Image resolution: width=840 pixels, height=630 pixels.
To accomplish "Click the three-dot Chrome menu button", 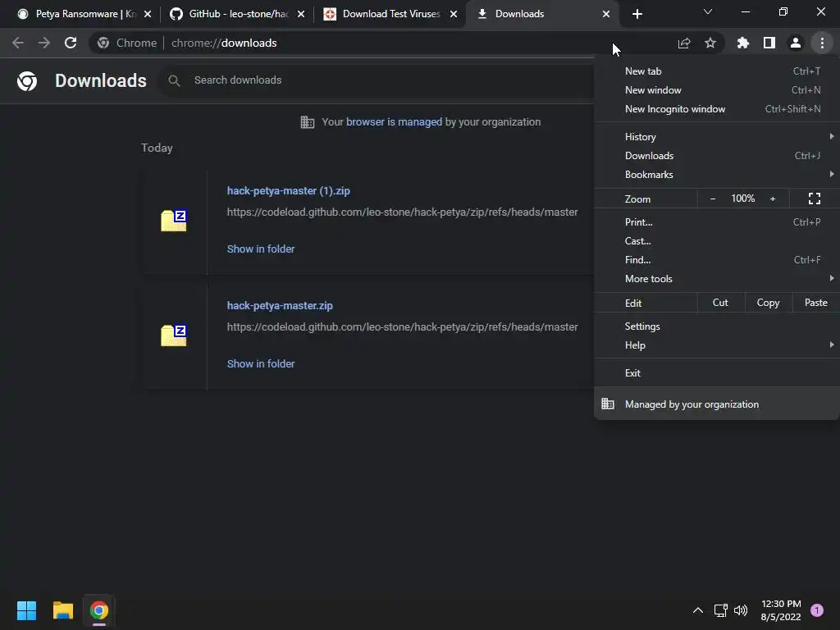I will click(822, 43).
